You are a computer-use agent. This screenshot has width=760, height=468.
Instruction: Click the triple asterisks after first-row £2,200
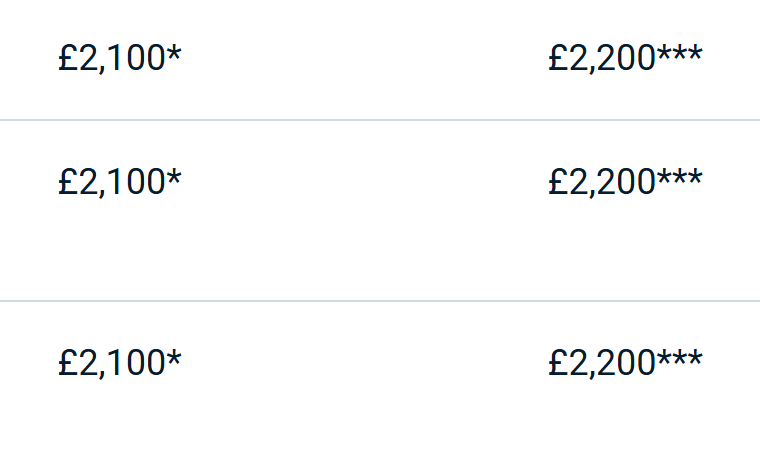[680, 54]
